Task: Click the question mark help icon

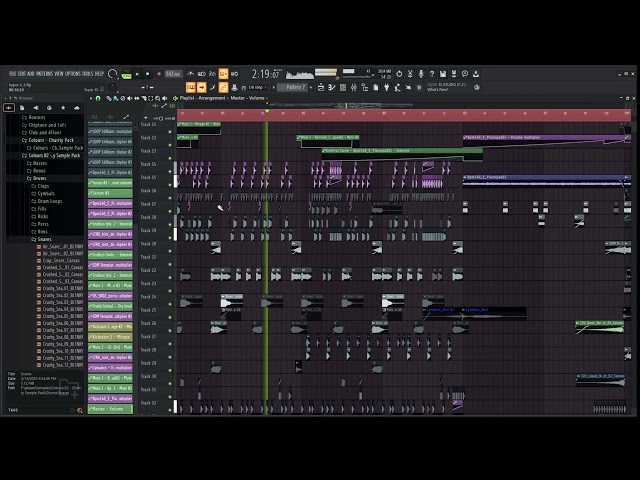Action: (x=432, y=74)
